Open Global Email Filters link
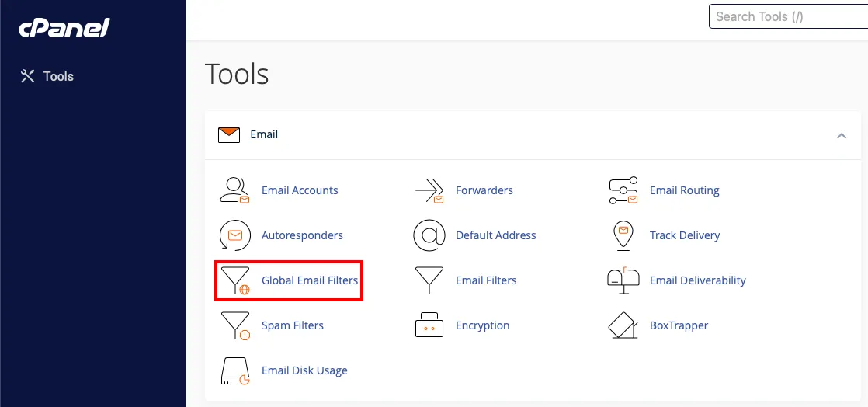868x407 pixels. pos(310,280)
